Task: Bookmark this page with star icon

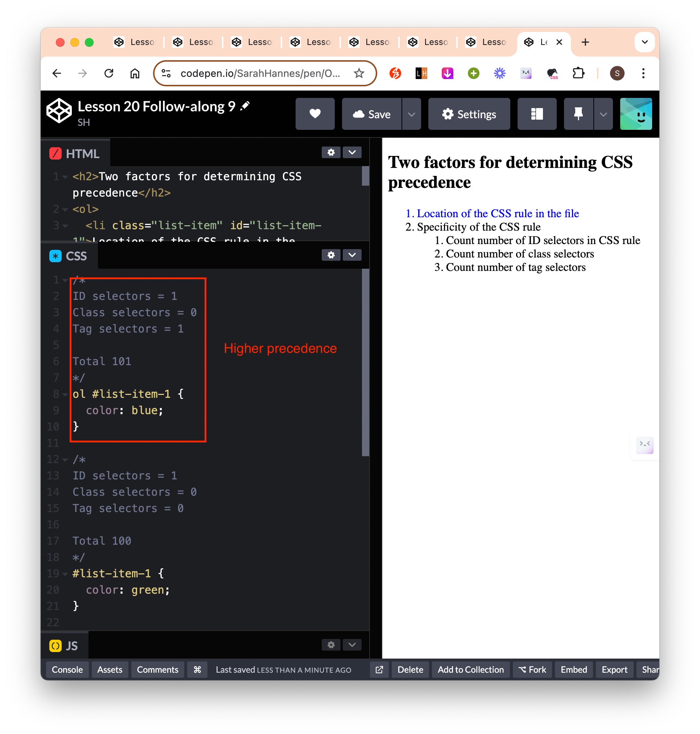Action: pyautogui.click(x=359, y=74)
